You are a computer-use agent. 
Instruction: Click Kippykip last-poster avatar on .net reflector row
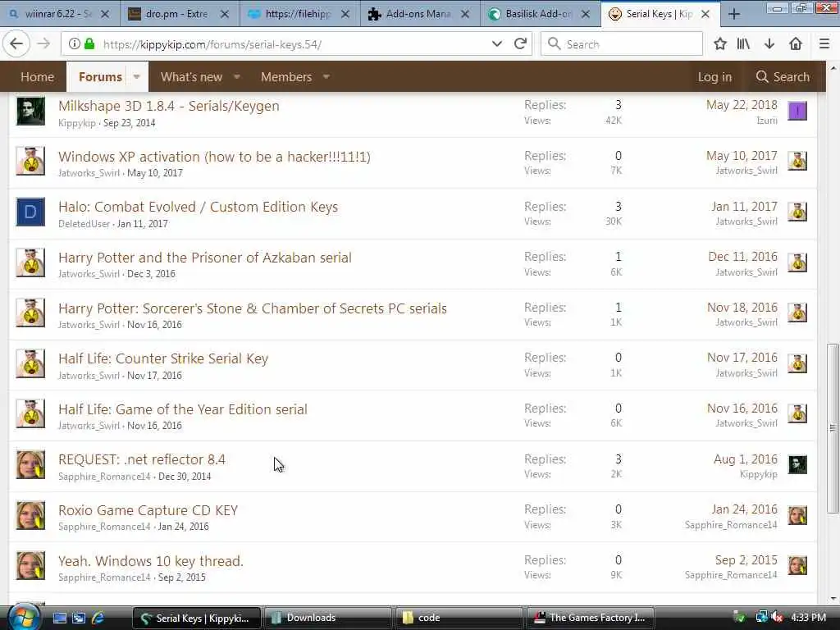click(x=797, y=464)
